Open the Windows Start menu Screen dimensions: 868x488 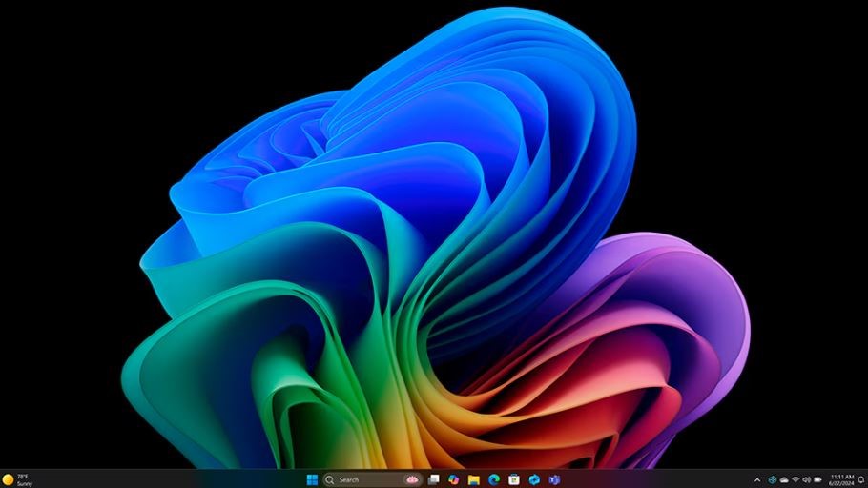tap(312, 479)
